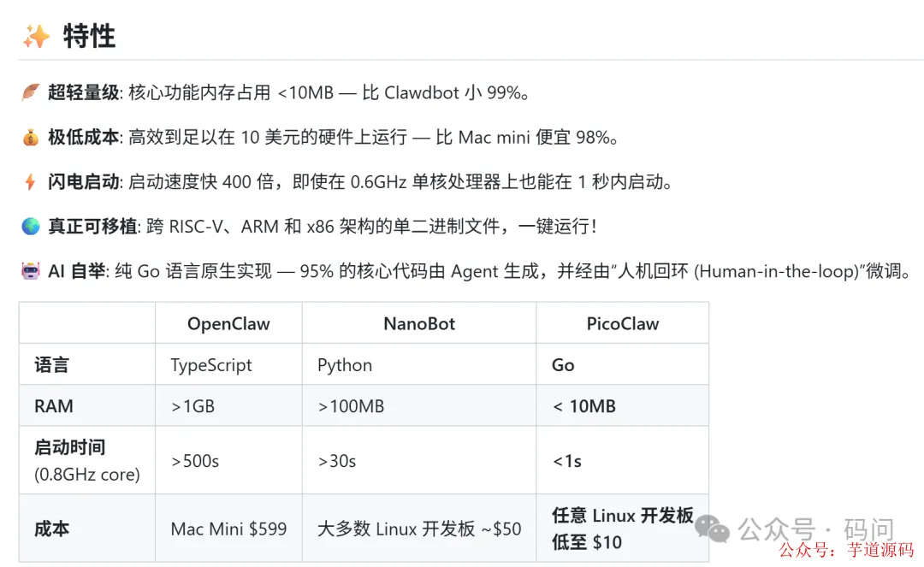The height and width of the screenshot is (567, 924).
Task: Click the lightning bolt icon beside 闪电启动
Action: [x=30, y=181]
